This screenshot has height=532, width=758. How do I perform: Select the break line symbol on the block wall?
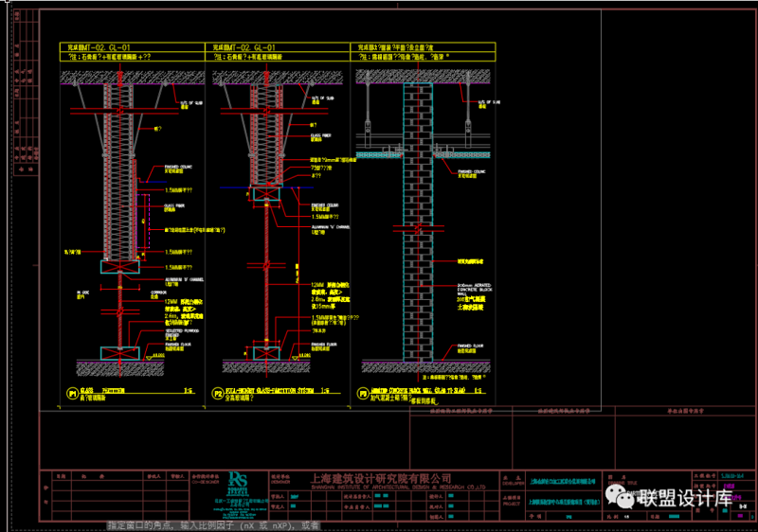420,227
